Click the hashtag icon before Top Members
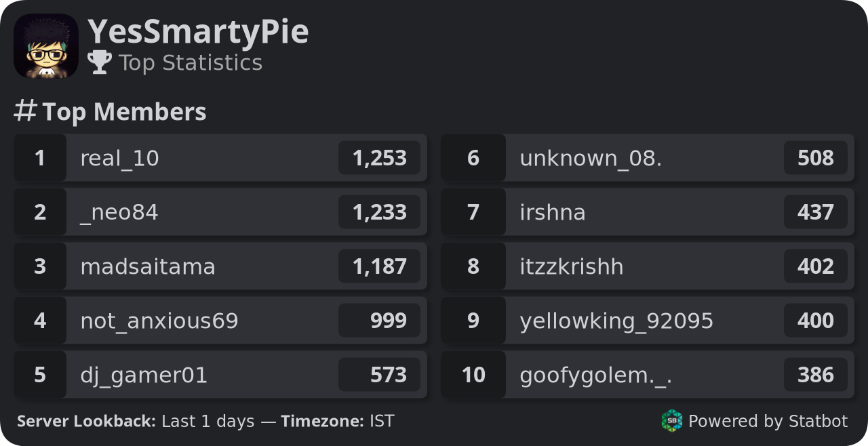Screen dimensions: 868x446 [x=26, y=110]
